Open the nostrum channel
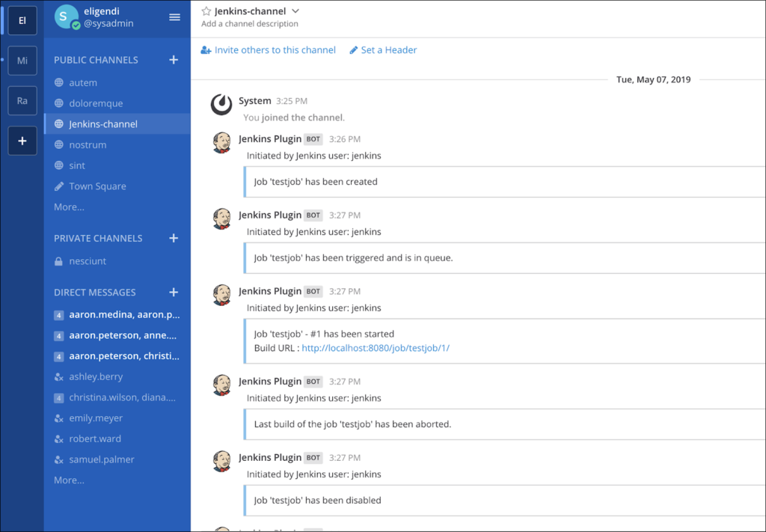The image size is (766, 532). coord(117,144)
